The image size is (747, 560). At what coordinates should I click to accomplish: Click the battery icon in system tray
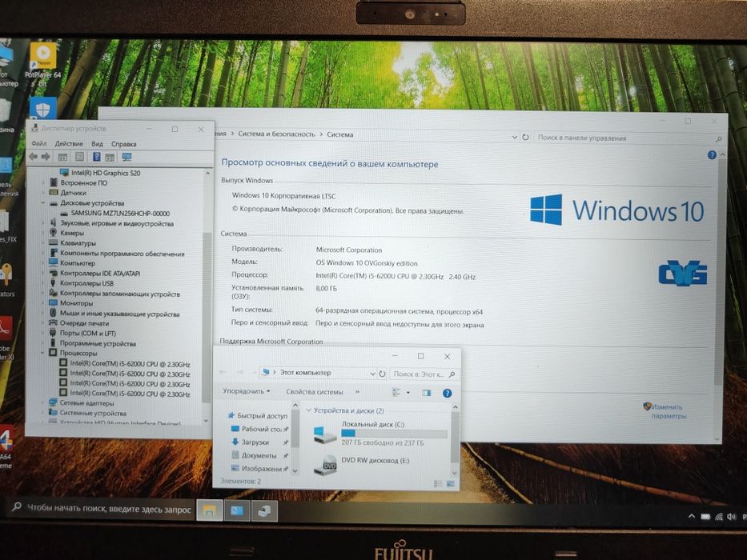click(705, 517)
